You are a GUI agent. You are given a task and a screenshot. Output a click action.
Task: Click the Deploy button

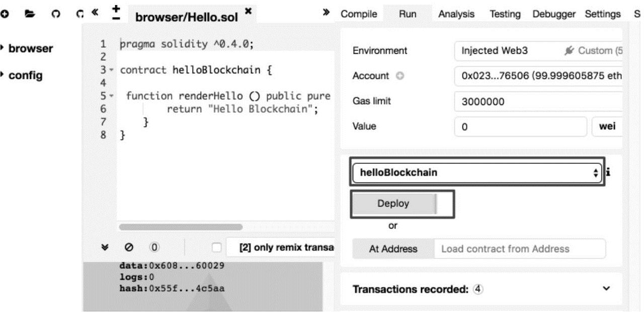point(393,204)
